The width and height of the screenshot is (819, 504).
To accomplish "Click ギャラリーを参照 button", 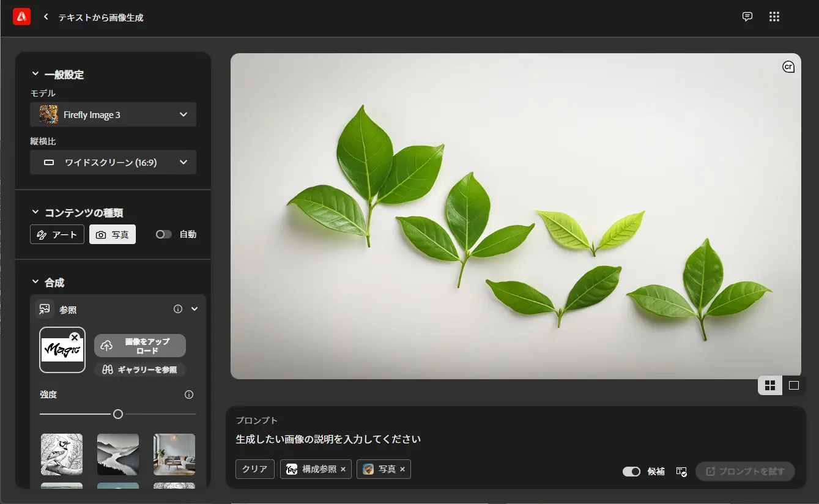I will 140,369.
